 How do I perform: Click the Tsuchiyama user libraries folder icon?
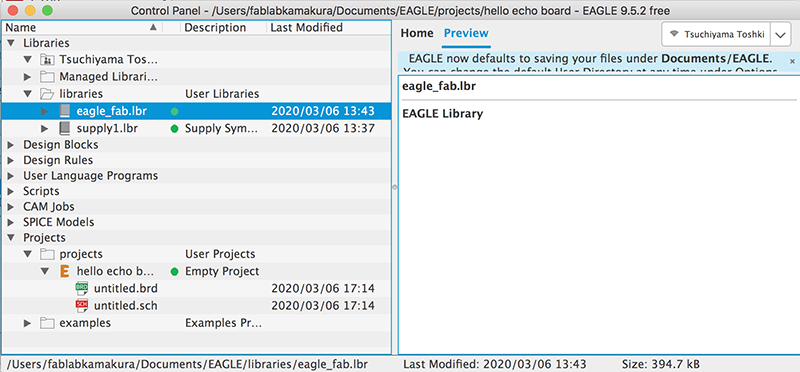(x=47, y=60)
